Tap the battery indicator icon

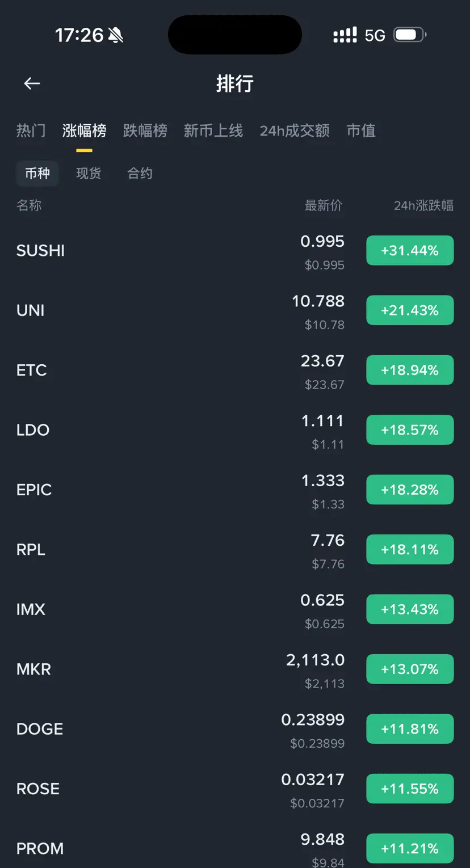pos(410,35)
